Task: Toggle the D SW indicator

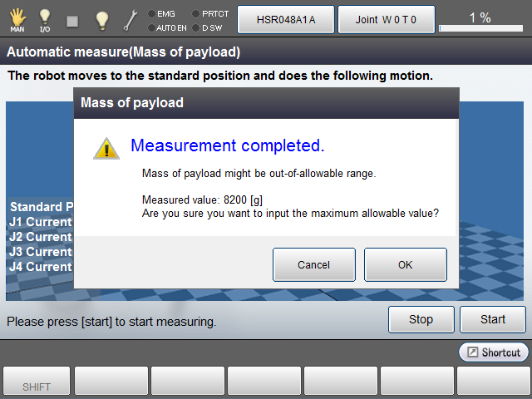Action: 196,27
